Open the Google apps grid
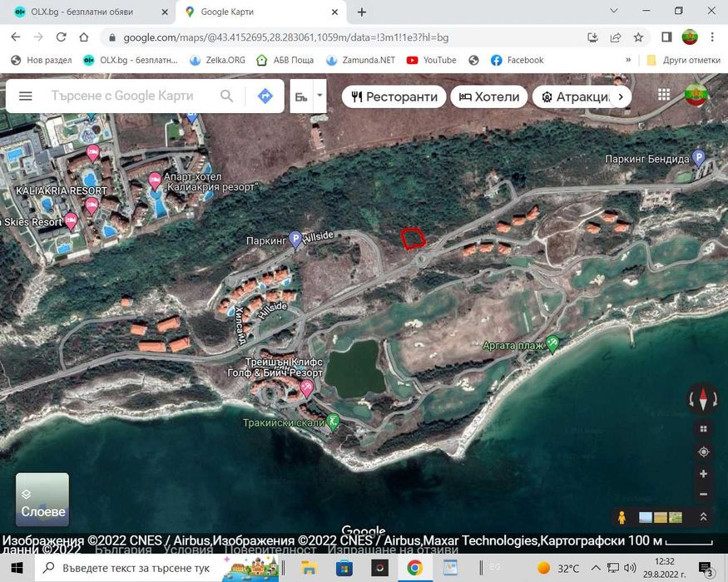 (x=664, y=95)
